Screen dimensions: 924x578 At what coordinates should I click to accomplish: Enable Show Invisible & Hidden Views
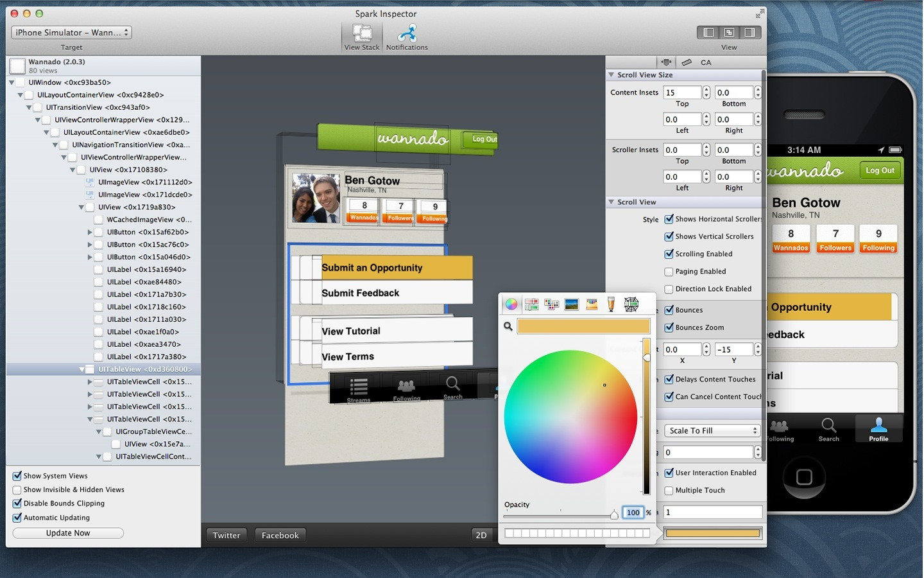coord(17,490)
